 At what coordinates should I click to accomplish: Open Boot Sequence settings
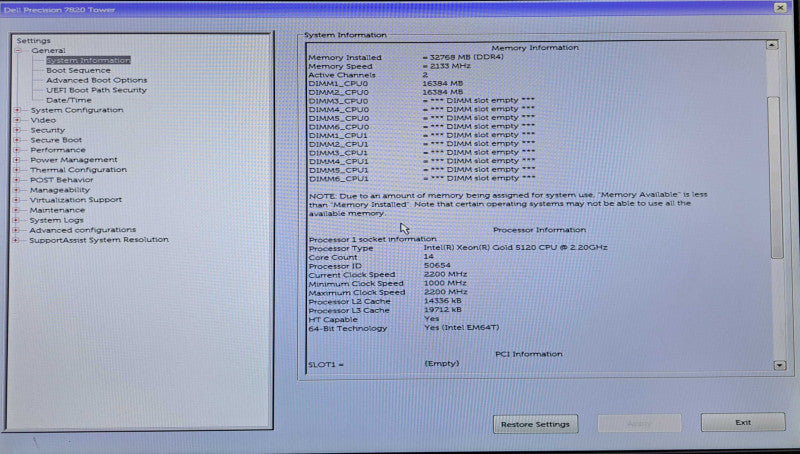(78, 70)
